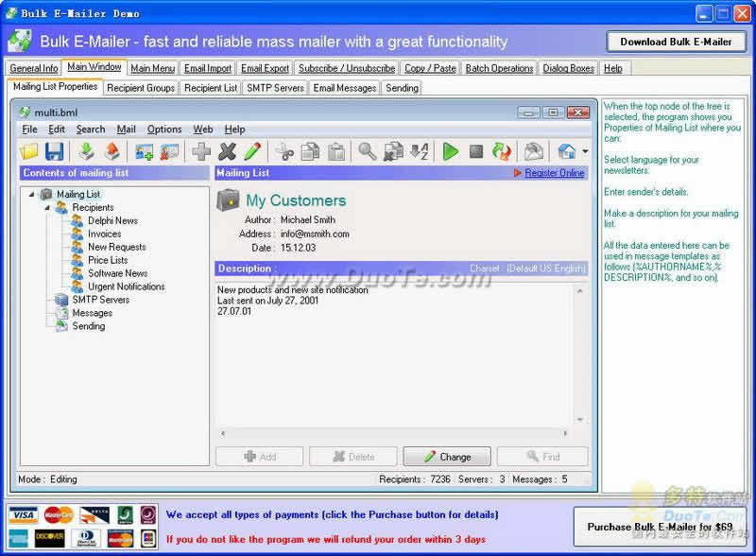Click inside the Description text area
This screenshot has height=556, width=756.
[x=394, y=355]
